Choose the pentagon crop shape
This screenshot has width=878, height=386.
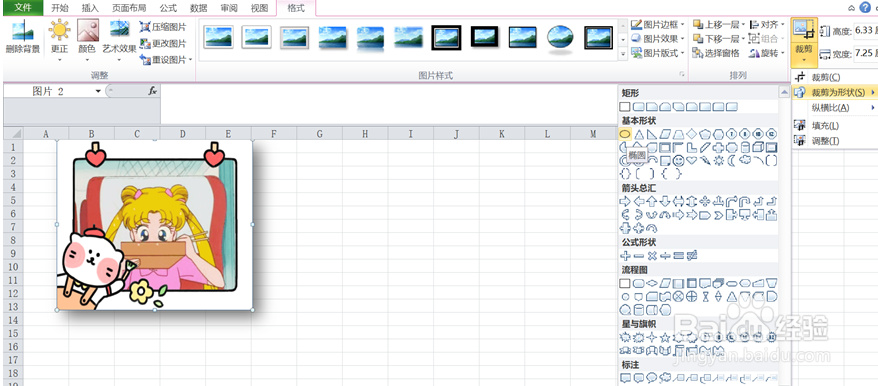click(x=705, y=134)
